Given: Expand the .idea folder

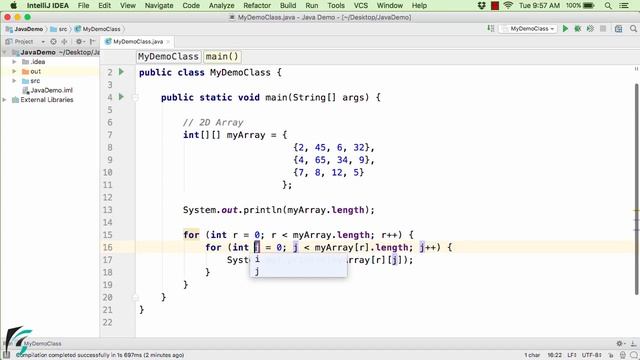Looking at the screenshot, I should [x=14, y=62].
